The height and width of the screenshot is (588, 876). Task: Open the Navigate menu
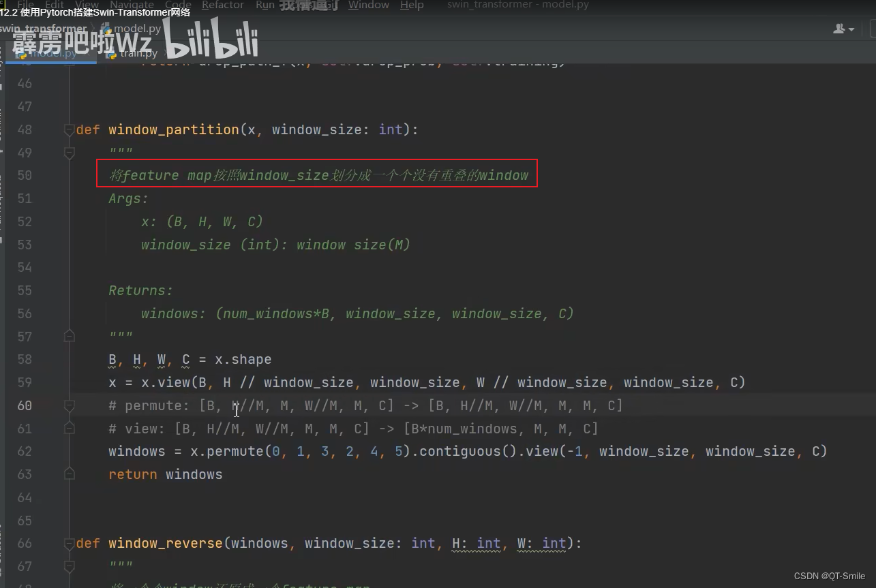point(132,5)
